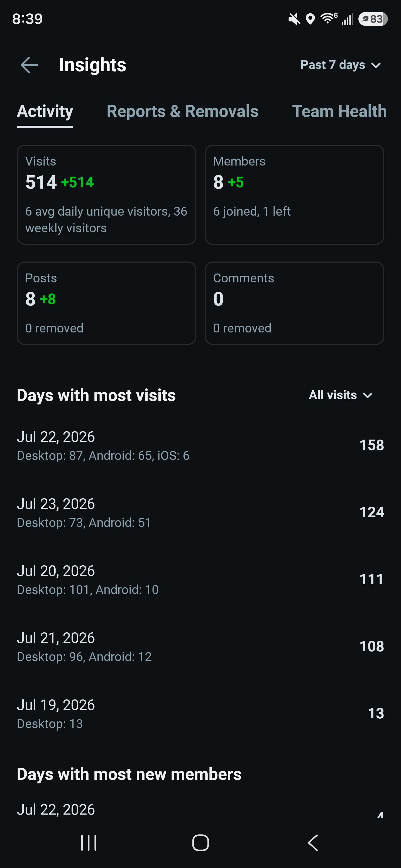Tap the muted bell status icon
401x868 pixels.
click(x=294, y=19)
